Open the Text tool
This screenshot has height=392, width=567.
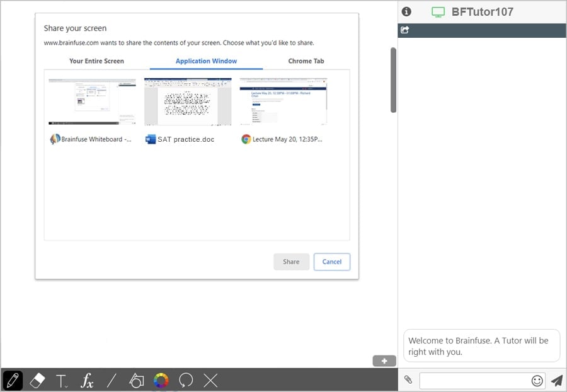click(x=62, y=381)
